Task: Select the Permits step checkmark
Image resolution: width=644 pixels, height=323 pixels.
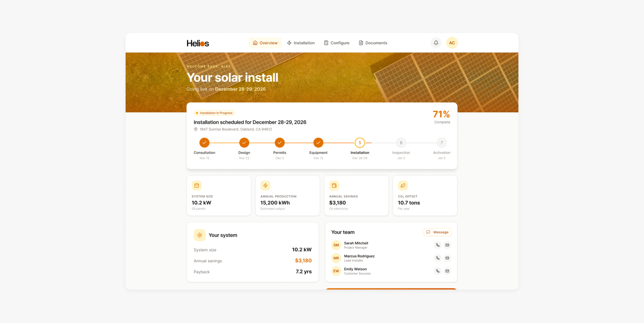Action: (x=280, y=143)
